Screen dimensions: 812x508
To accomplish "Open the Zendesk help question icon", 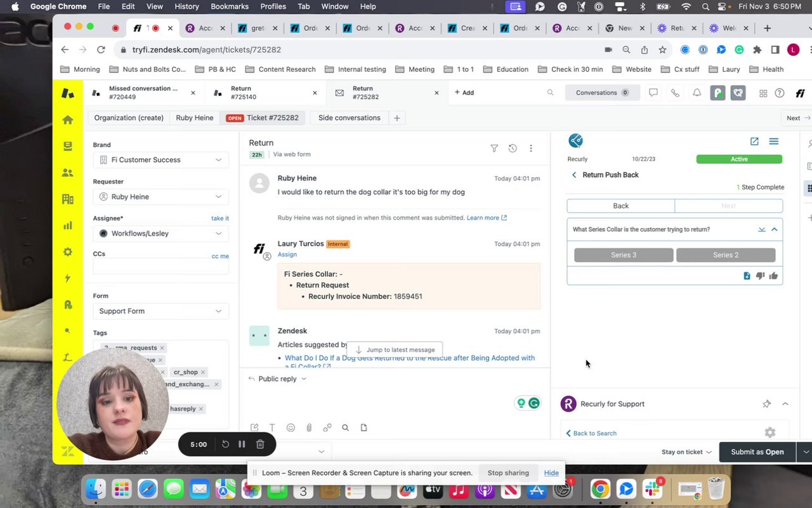I will coord(780,93).
